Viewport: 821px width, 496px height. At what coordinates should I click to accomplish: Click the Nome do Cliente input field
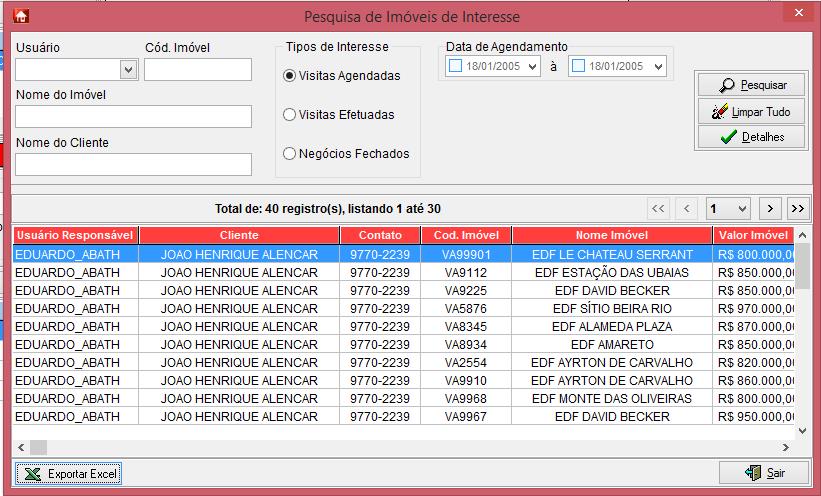click(133, 164)
